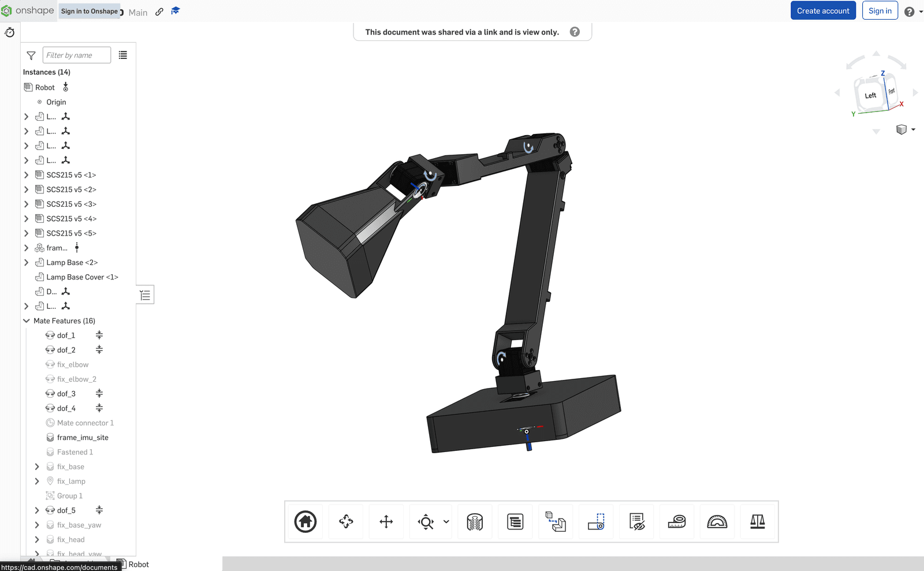Click into the Filter by name field
The width and height of the screenshot is (924, 571).
(77, 55)
